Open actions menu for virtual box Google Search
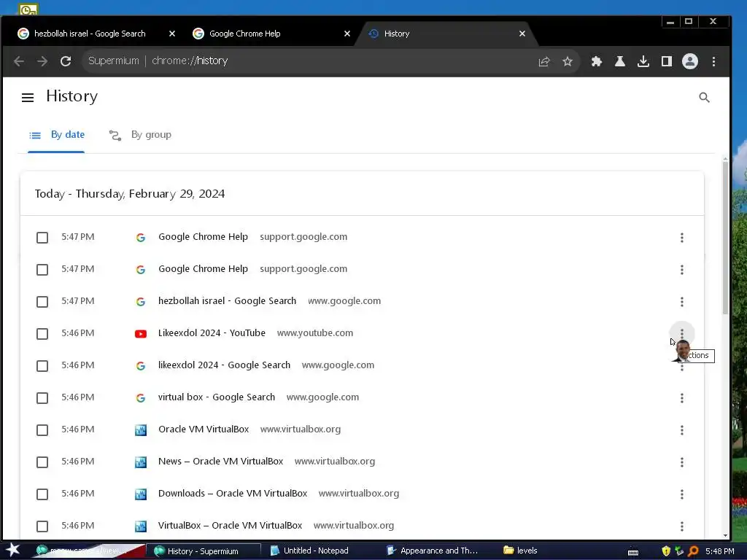 click(x=682, y=398)
